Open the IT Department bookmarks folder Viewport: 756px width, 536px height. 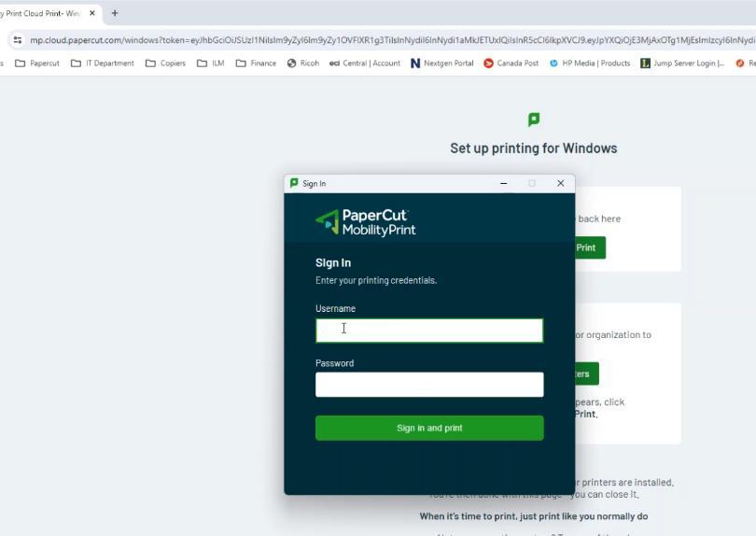pos(103,63)
